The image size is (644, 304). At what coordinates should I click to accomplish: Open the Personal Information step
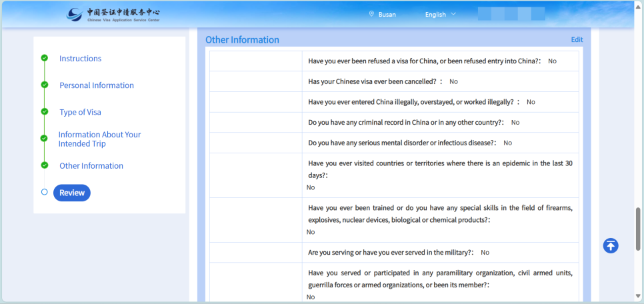point(97,85)
